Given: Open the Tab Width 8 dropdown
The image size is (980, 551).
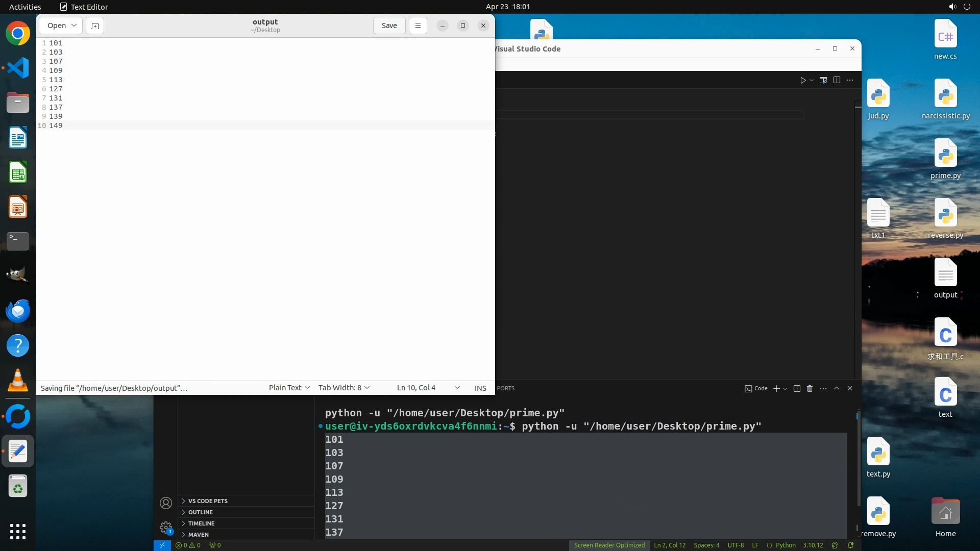Looking at the screenshot, I should pyautogui.click(x=344, y=388).
